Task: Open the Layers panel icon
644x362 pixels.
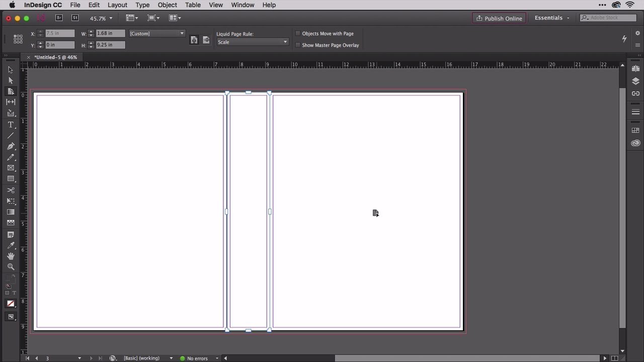Action: tap(635, 81)
